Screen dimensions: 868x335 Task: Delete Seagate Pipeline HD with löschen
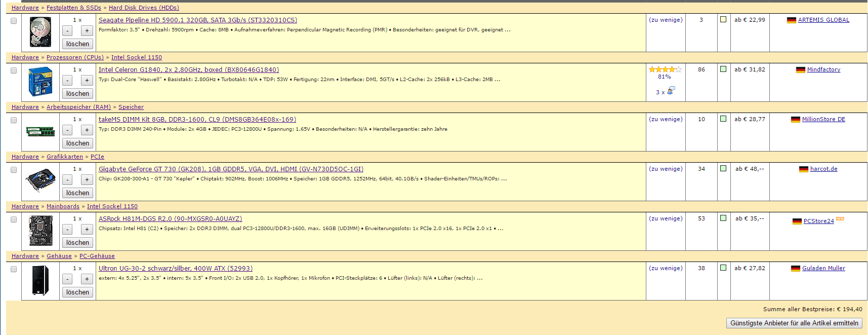(77, 44)
